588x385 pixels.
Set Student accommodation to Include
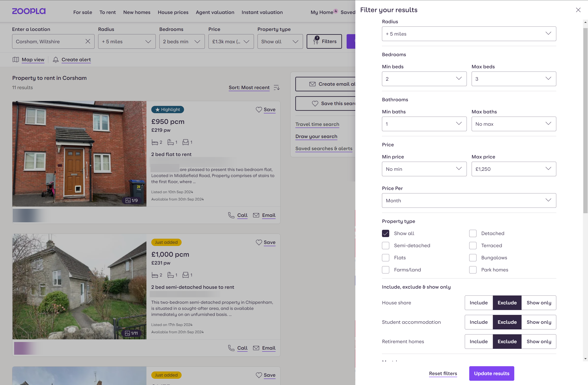click(x=479, y=322)
